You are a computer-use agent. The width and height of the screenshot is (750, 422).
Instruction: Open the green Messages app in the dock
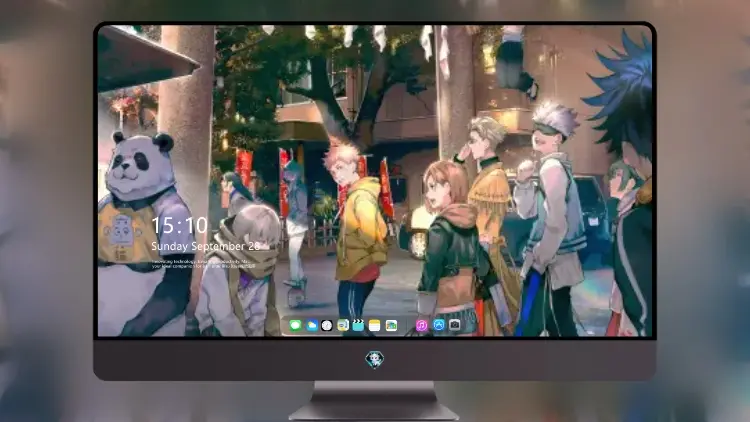pyautogui.click(x=295, y=325)
